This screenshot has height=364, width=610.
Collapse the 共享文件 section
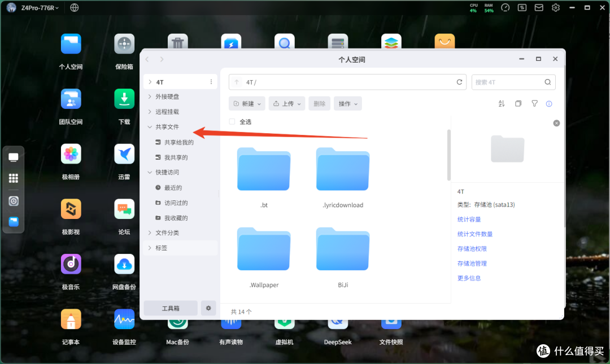coord(150,127)
